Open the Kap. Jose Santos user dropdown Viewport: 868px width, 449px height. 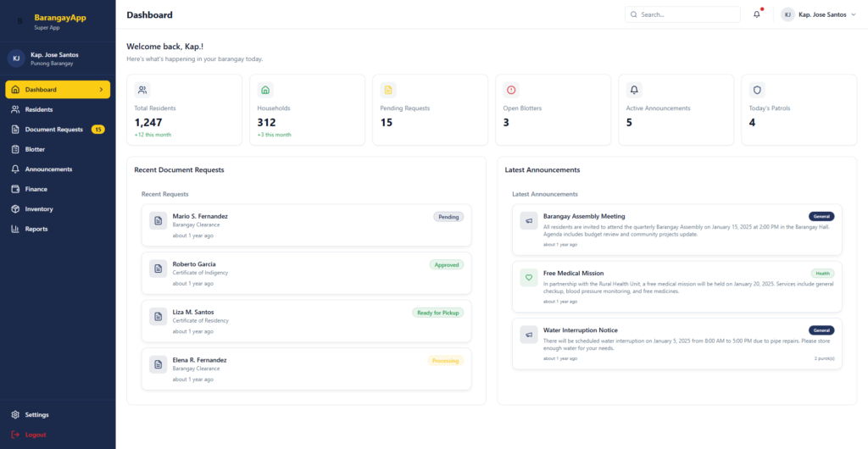pos(819,14)
